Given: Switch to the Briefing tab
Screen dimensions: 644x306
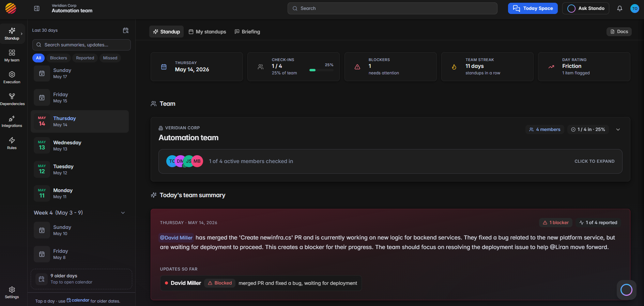Looking at the screenshot, I should click(247, 32).
